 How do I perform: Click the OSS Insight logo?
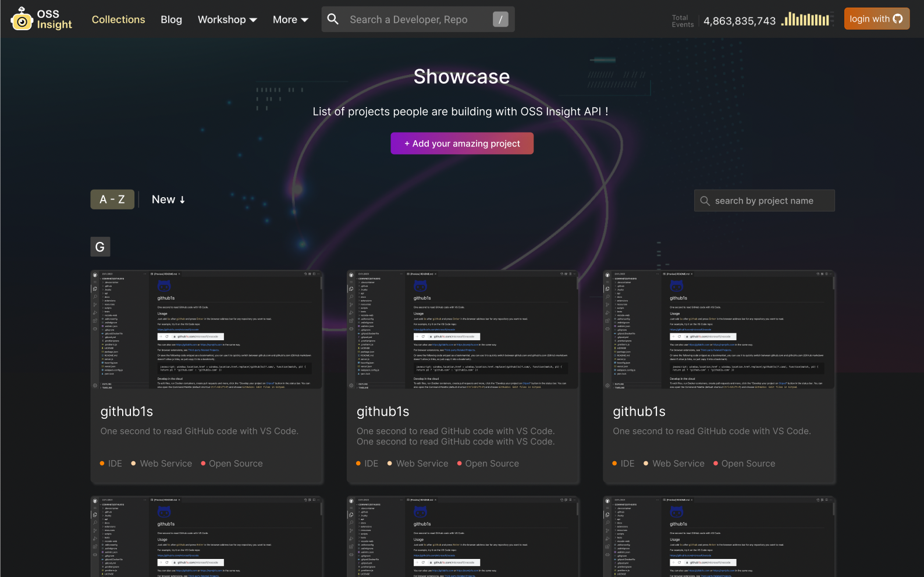click(41, 19)
